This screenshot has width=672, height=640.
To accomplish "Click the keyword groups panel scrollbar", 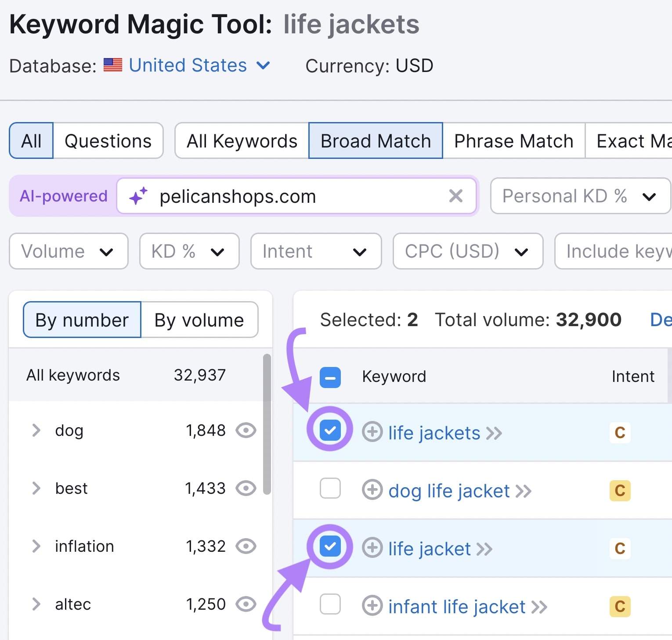I will (267, 424).
